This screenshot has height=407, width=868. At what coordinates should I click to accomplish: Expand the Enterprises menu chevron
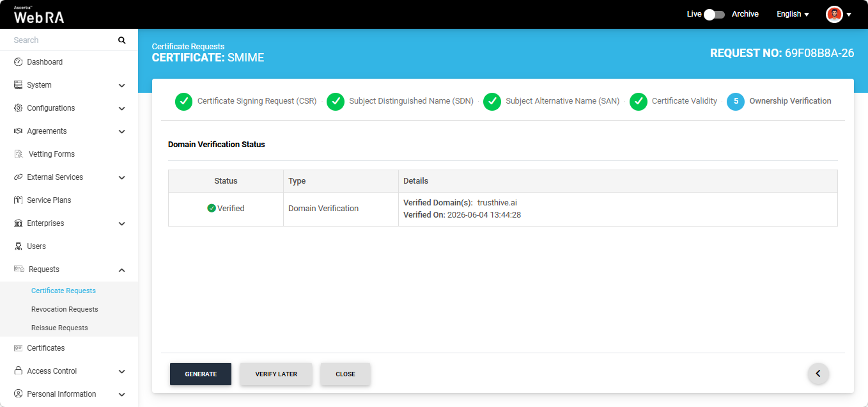pyautogui.click(x=121, y=223)
